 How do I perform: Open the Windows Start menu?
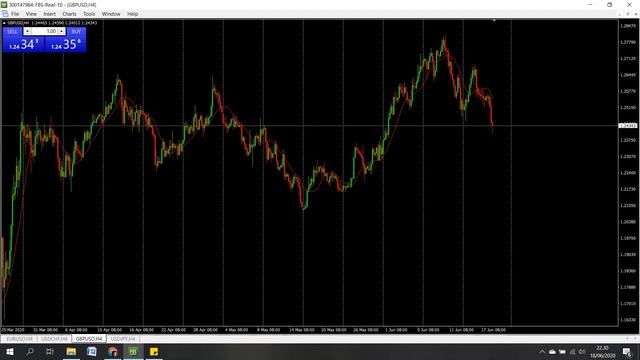coord(9,351)
